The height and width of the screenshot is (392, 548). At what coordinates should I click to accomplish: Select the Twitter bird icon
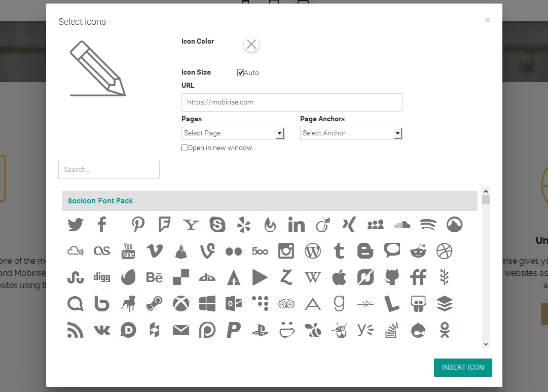pyautogui.click(x=76, y=224)
